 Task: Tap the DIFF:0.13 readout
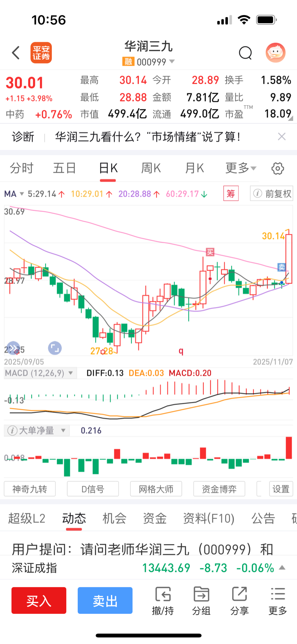(105, 373)
